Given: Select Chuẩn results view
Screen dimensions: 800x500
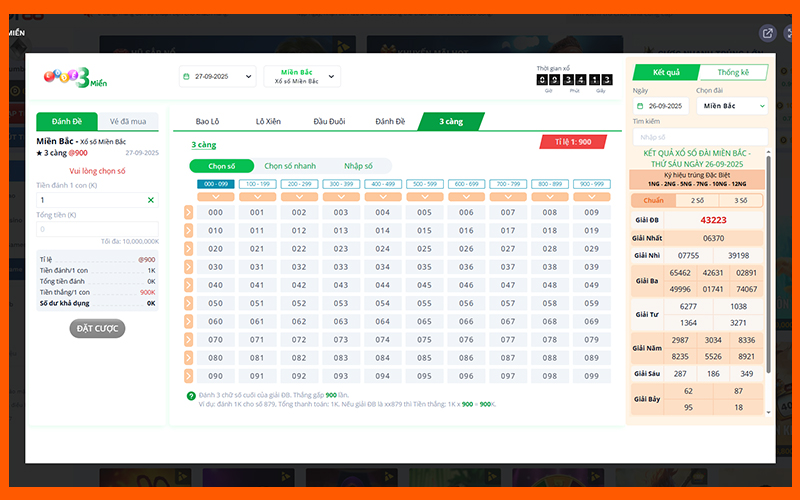Looking at the screenshot, I should click(654, 201).
